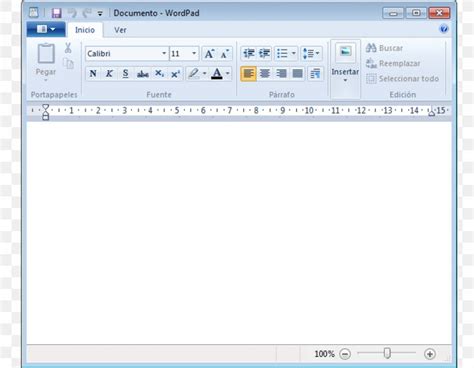Expand the Insertar group dropdown

345,80
